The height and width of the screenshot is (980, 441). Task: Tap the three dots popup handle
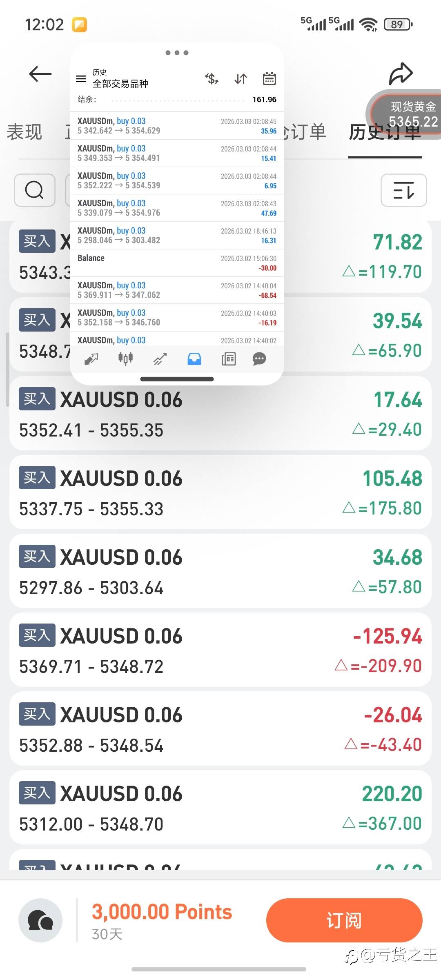(177, 53)
